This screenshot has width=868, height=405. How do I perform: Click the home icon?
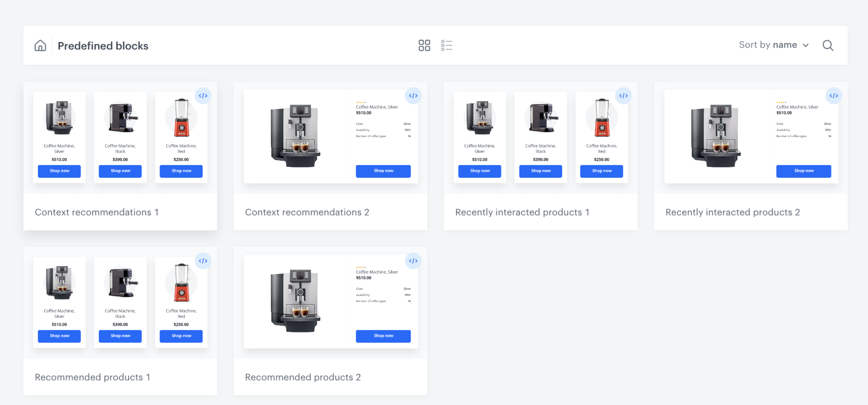(x=40, y=46)
